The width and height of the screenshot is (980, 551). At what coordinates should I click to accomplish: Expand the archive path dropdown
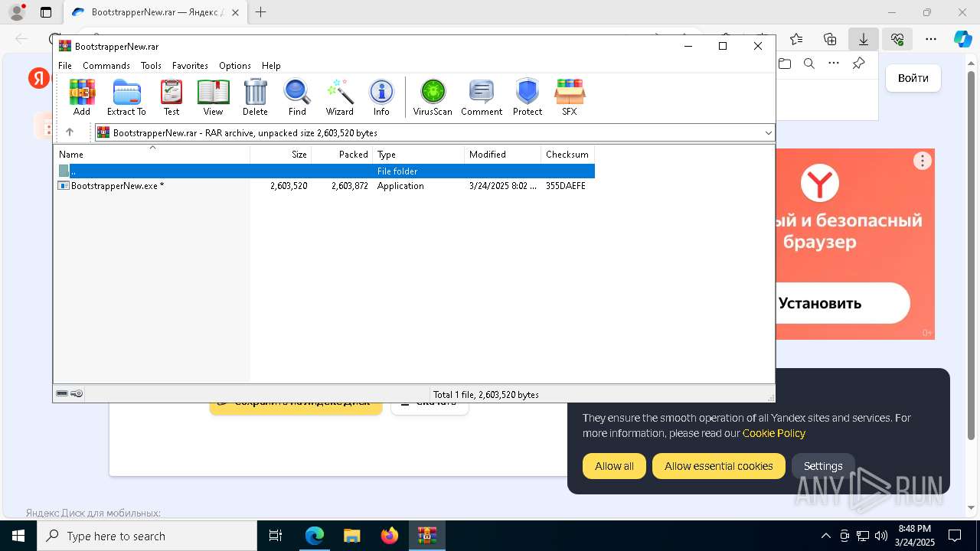point(768,132)
